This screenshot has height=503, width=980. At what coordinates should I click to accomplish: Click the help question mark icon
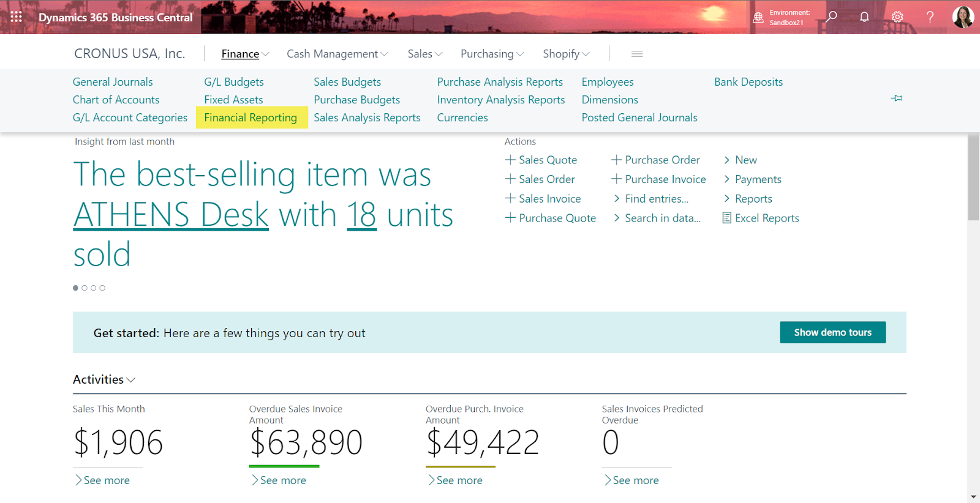click(930, 17)
